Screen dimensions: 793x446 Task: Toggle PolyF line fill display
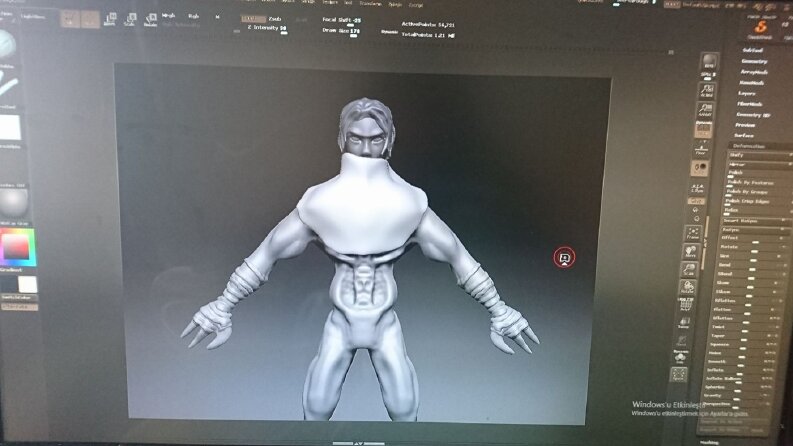tap(686, 305)
